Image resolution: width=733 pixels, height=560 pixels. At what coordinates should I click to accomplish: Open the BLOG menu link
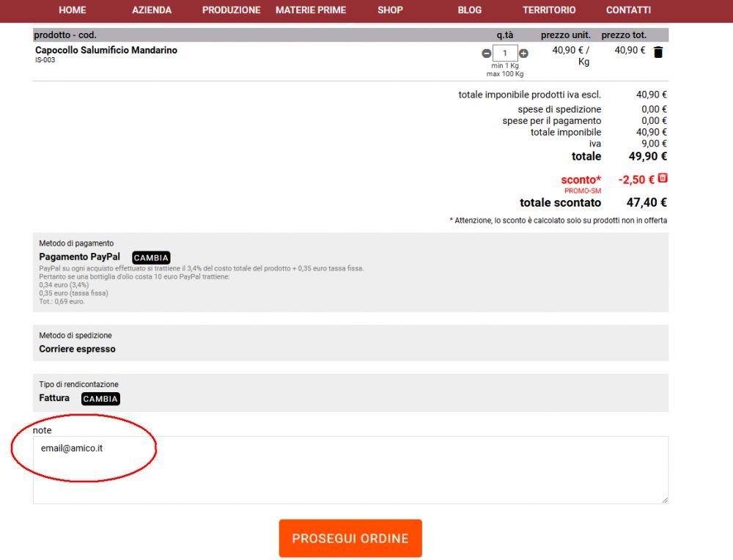click(469, 10)
